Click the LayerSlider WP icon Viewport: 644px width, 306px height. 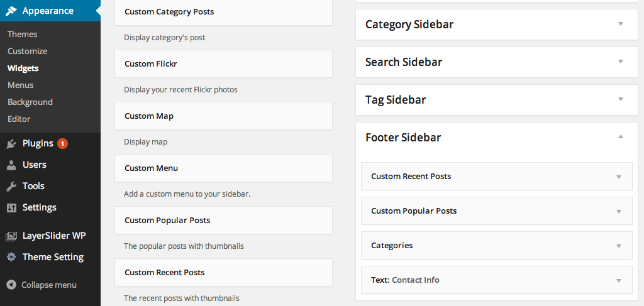pos(11,236)
